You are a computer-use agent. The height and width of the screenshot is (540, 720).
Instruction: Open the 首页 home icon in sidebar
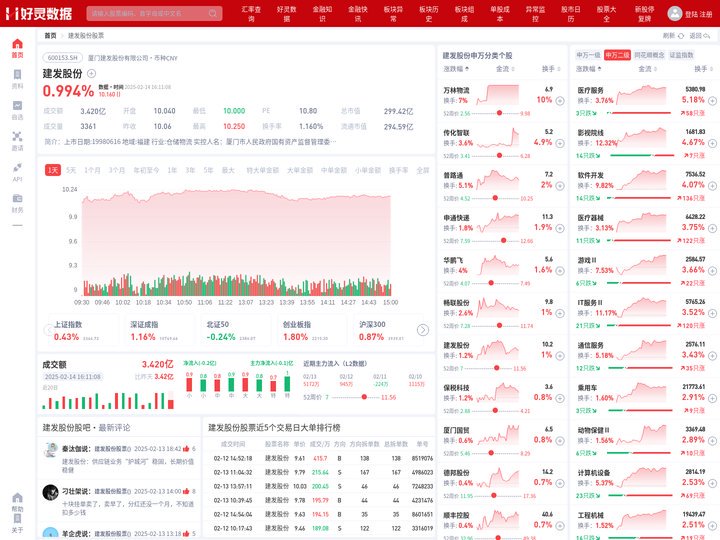click(x=17, y=44)
